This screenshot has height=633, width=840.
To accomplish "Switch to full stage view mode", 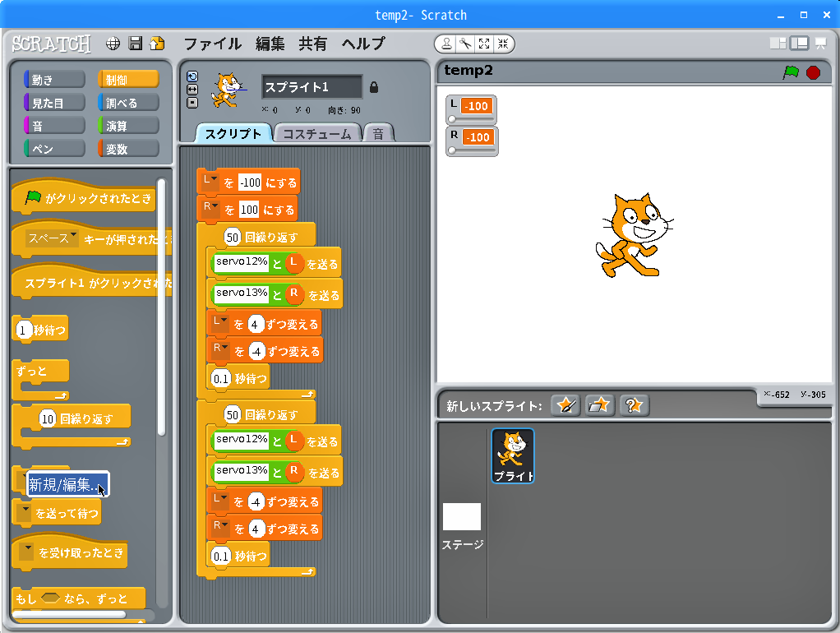I will (799, 44).
